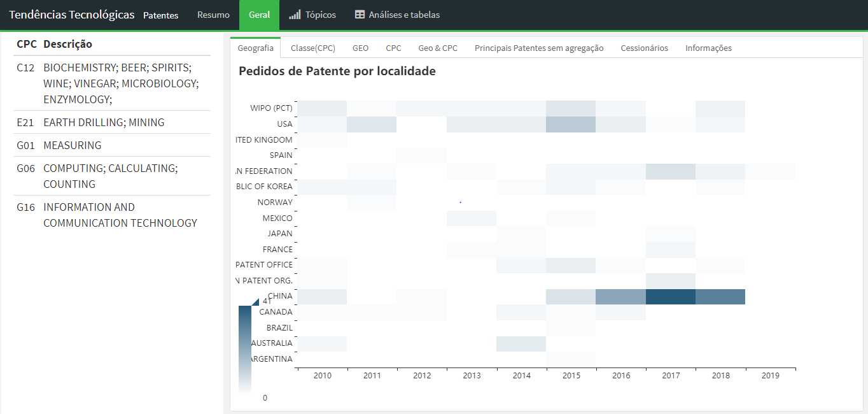Click the China 2018 heatmap cell
The width and height of the screenshot is (868, 414).
tap(720, 297)
